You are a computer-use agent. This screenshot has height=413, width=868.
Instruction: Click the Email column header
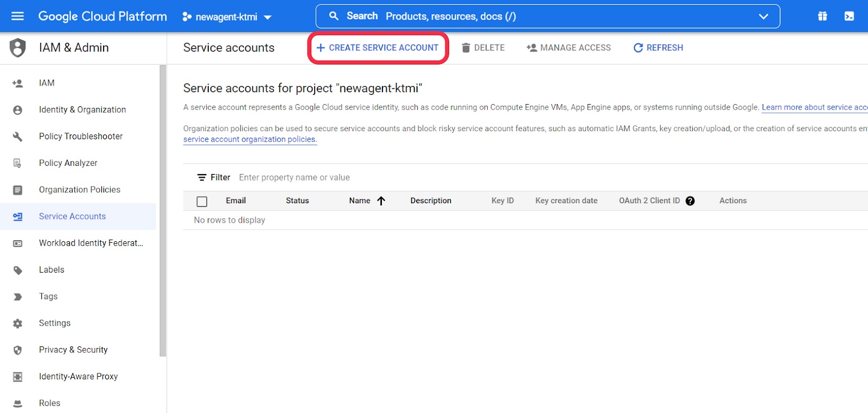tap(236, 201)
